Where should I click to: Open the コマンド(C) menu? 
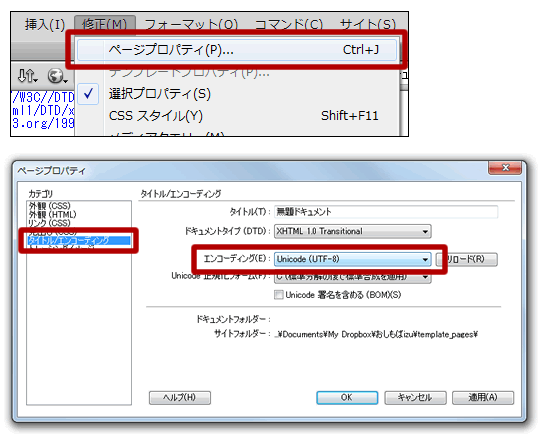[x=288, y=24]
